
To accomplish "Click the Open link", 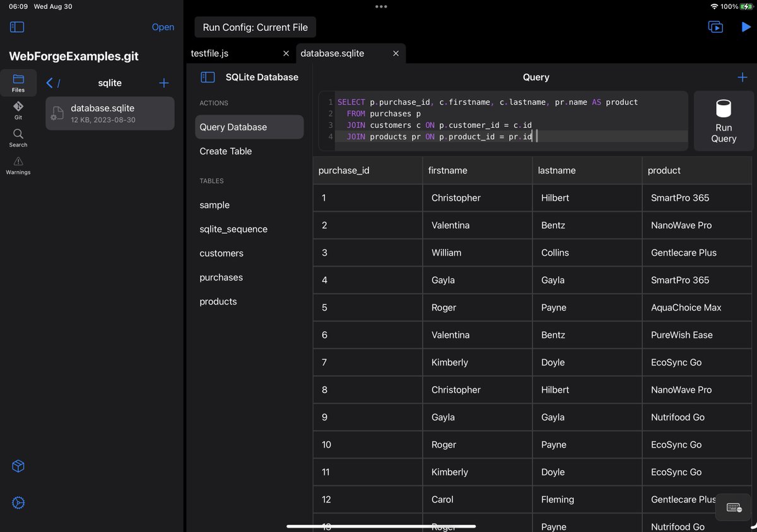I will [x=163, y=27].
